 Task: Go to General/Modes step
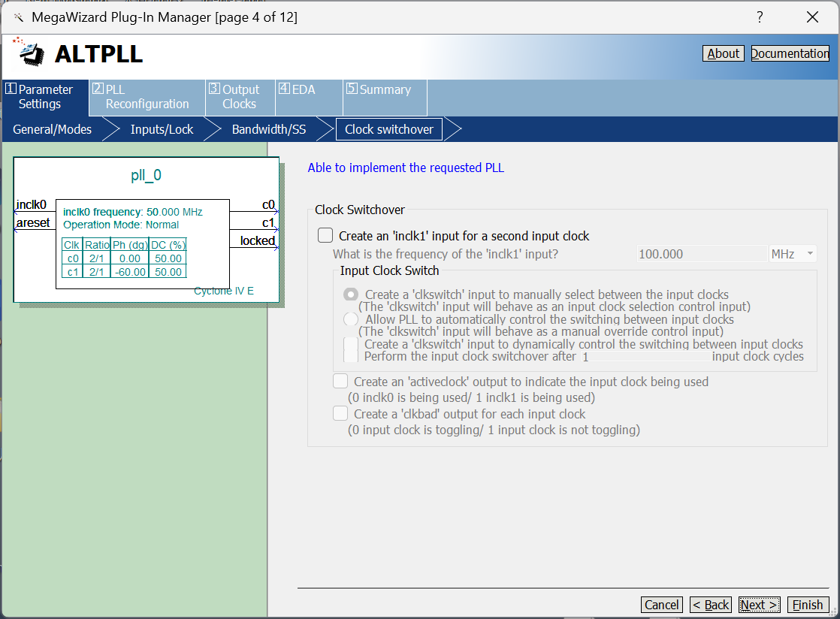52,129
